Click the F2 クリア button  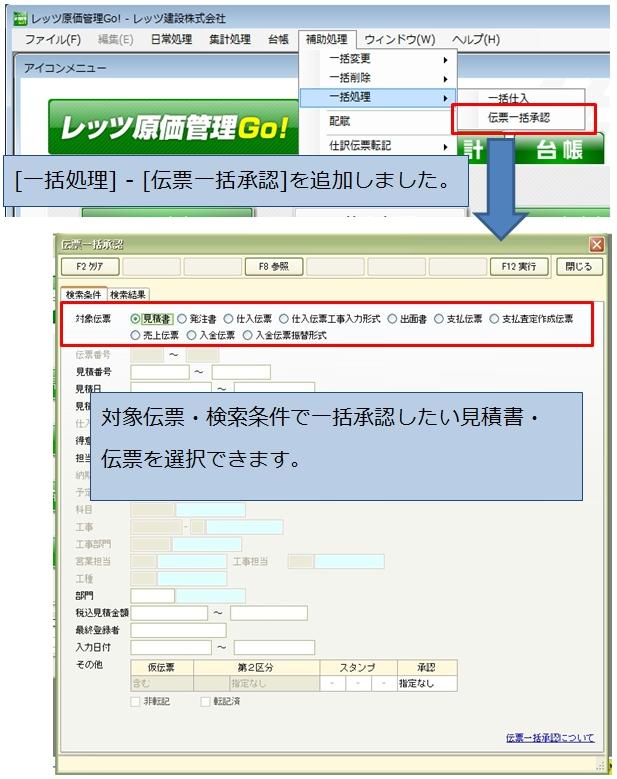click(x=90, y=267)
